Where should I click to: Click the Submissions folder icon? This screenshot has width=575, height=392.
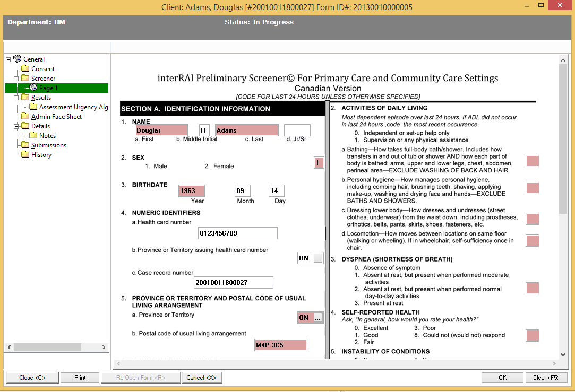pyautogui.click(x=25, y=145)
